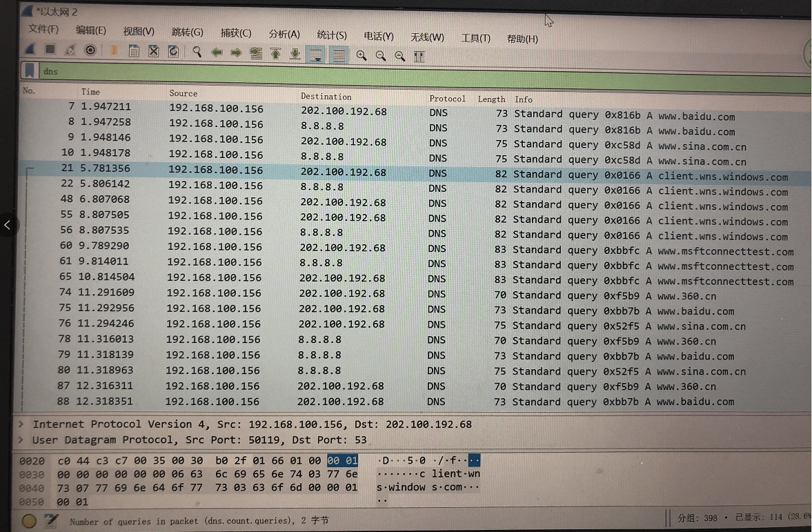812x532 pixels.
Task: Select packet 48 at time 6.807068
Action: [415, 201]
